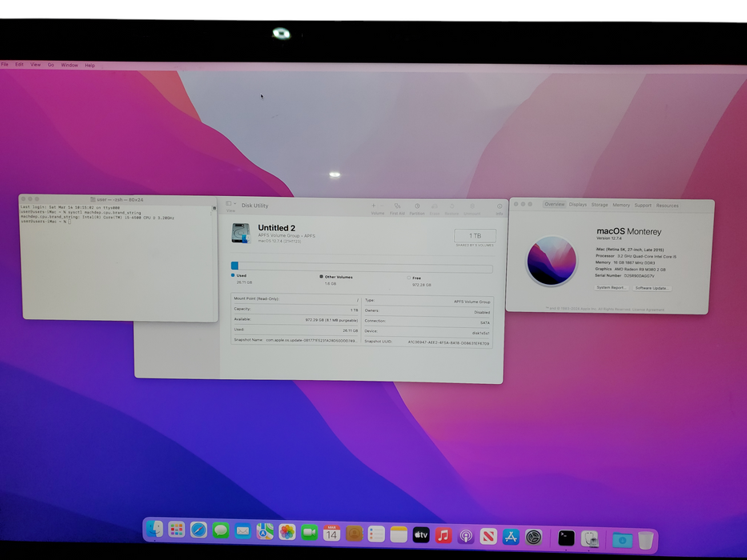Switch to Disk Utility via dock icon
Image resolution: width=747 pixels, height=560 pixels.
click(x=589, y=538)
